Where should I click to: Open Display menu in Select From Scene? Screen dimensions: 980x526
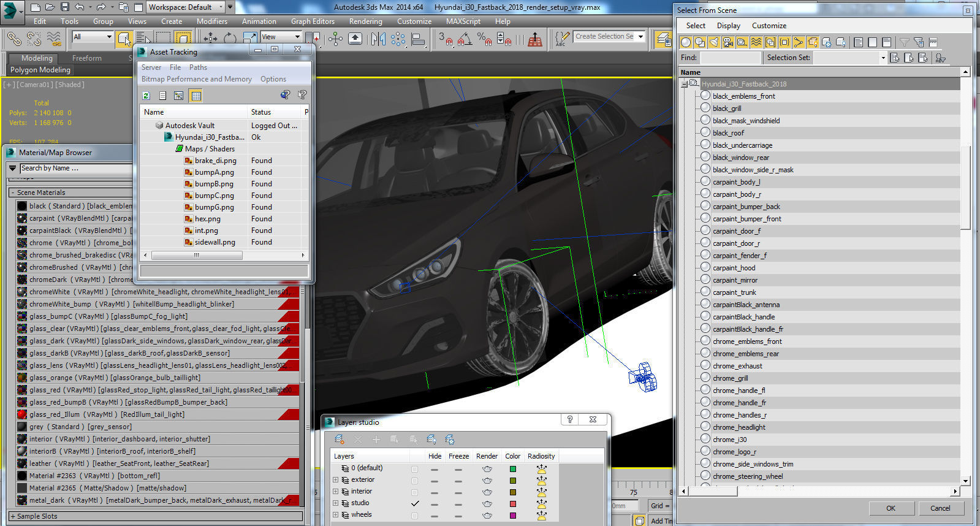pyautogui.click(x=729, y=26)
